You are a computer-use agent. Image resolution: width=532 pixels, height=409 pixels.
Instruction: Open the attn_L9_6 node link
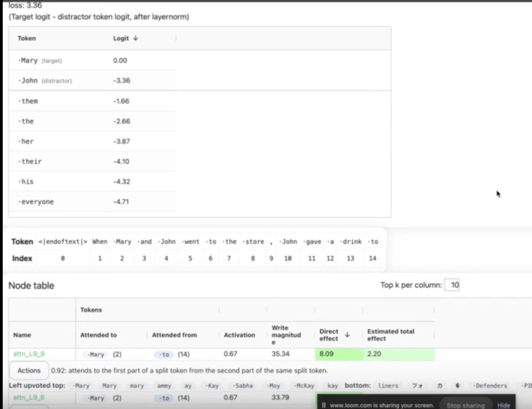pos(29,398)
